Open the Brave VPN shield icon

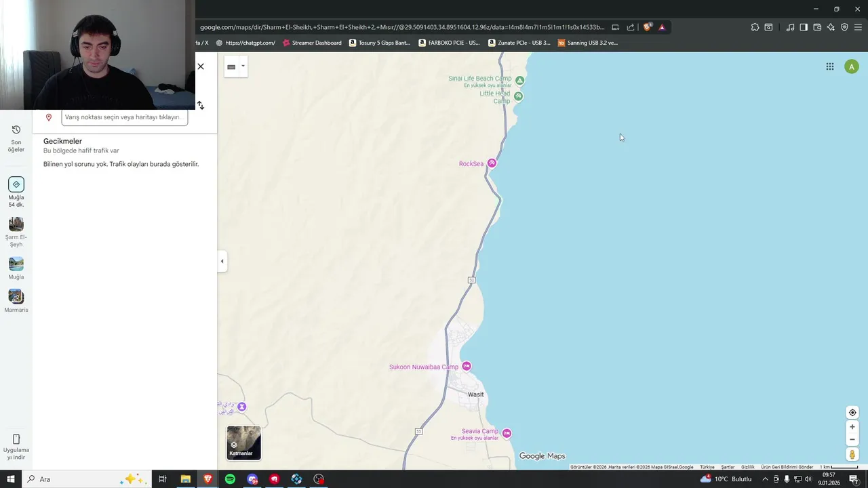click(x=844, y=27)
